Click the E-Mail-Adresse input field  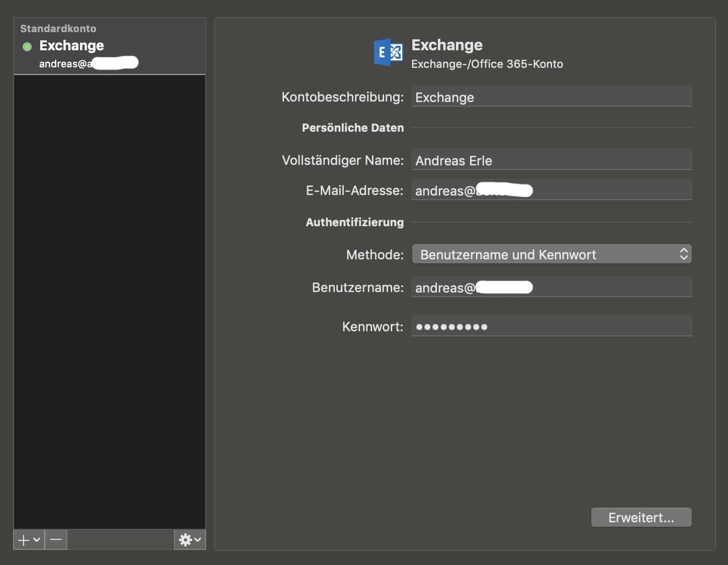[603, 191]
